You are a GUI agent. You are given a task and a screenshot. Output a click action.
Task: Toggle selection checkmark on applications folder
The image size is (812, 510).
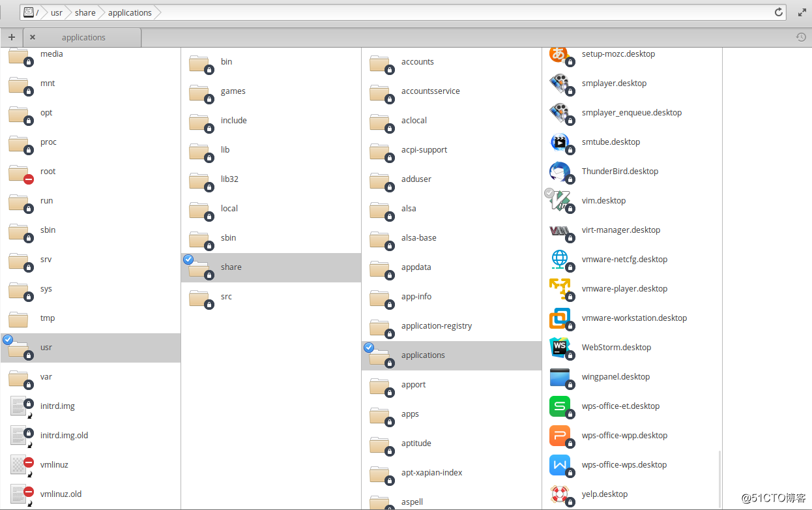point(369,347)
